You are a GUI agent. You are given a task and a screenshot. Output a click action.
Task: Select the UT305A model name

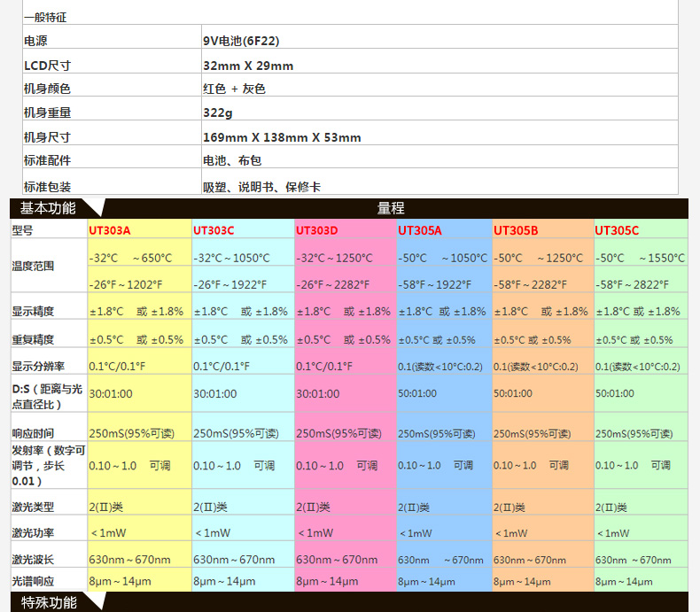[x=420, y=230]
